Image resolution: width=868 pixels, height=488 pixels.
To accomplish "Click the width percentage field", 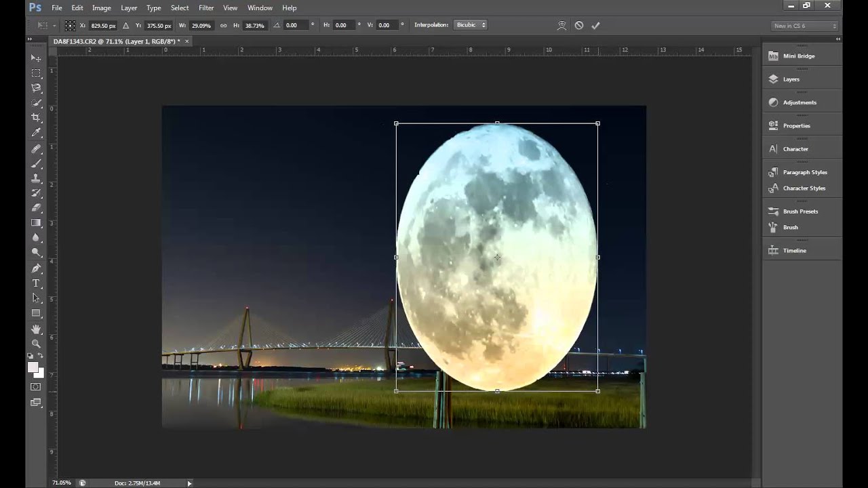I will coord(201,25).
